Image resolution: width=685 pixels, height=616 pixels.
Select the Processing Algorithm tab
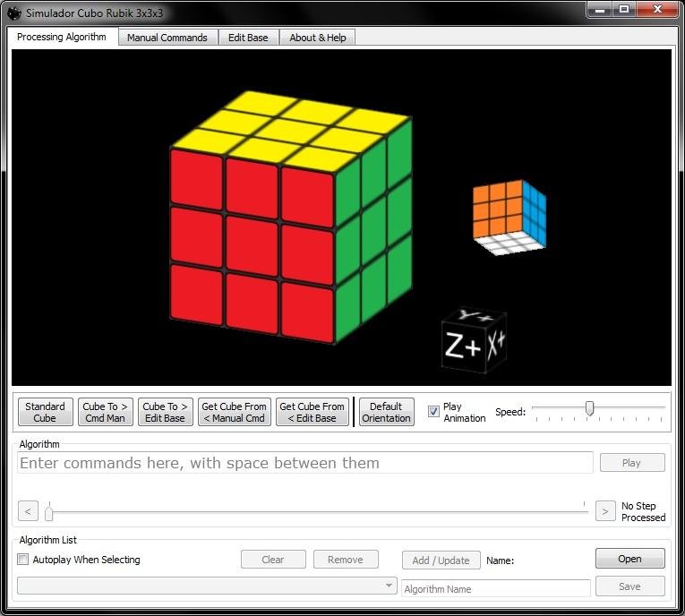62,37
